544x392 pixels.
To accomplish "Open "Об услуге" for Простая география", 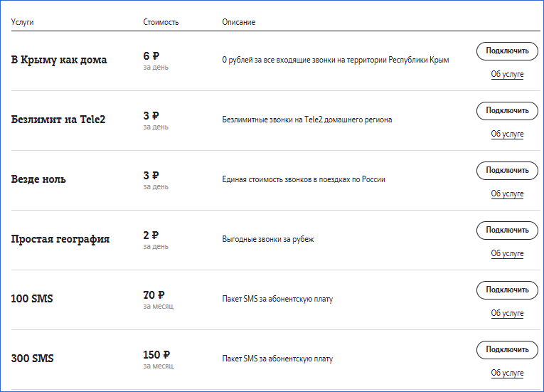I will [507, 253].
